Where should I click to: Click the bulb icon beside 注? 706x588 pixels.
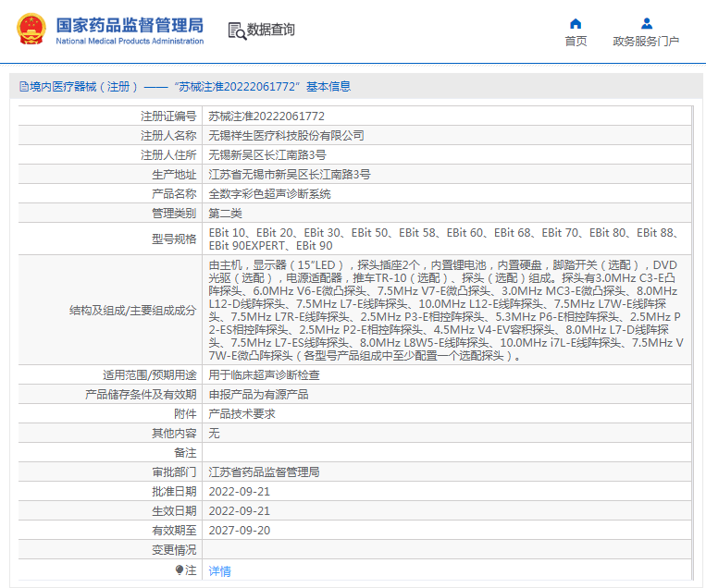click(x=180, y=570)
